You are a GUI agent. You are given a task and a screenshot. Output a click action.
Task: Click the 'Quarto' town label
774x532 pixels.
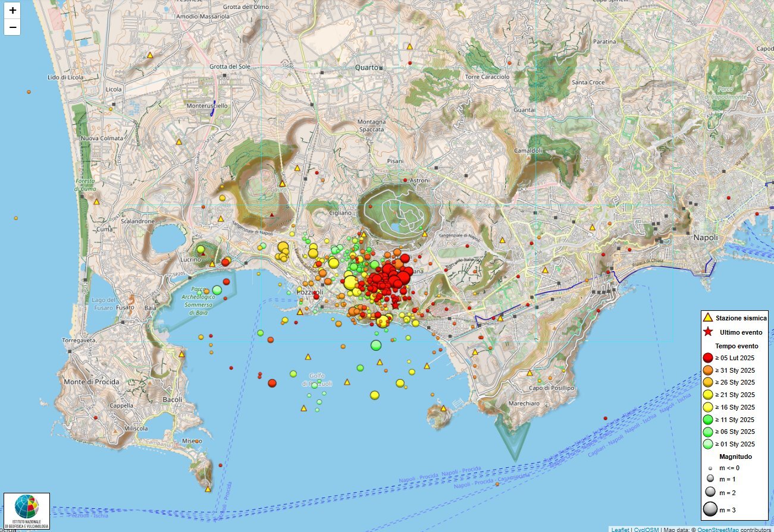(366, 67)
